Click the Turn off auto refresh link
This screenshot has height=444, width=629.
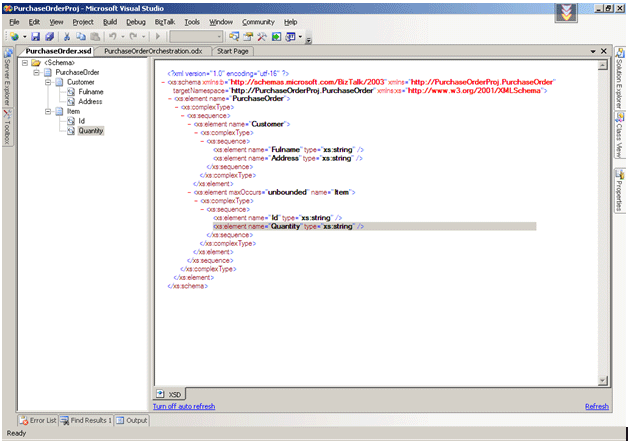[184, 406]
